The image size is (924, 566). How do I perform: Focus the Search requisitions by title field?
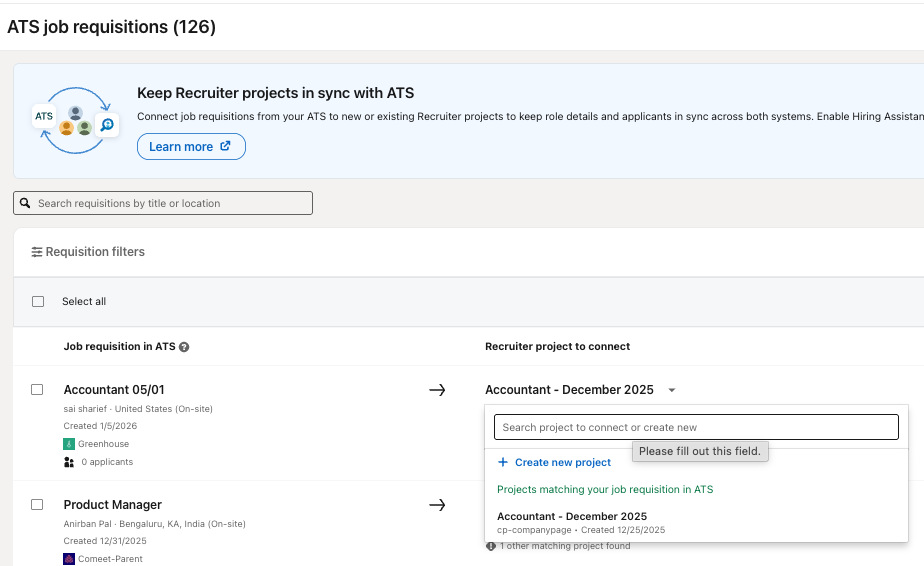[x=170, y=203]
